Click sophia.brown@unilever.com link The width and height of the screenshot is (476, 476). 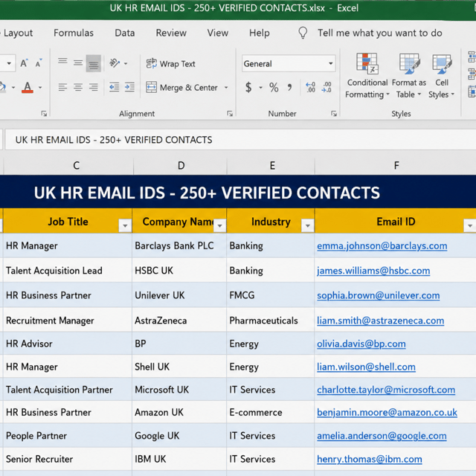[379, 296]
